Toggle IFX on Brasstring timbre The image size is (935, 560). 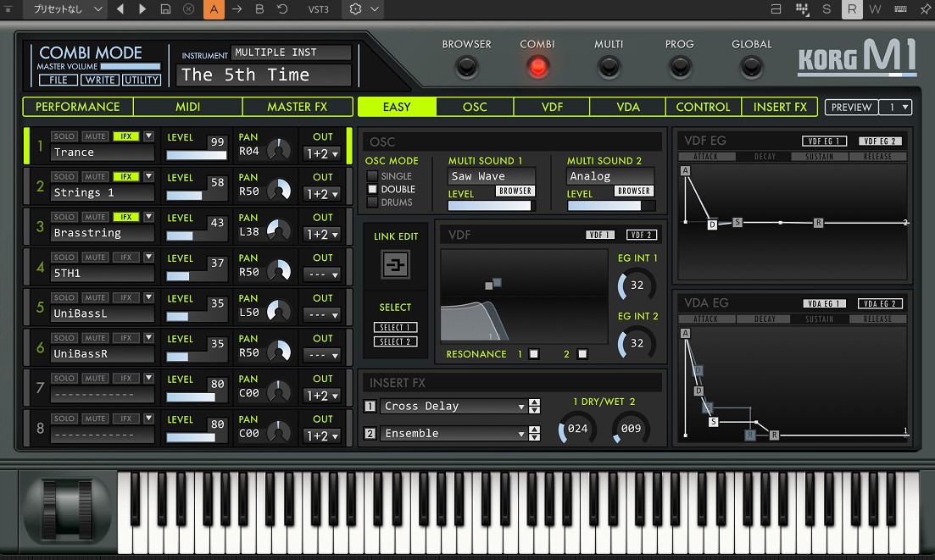125,217
